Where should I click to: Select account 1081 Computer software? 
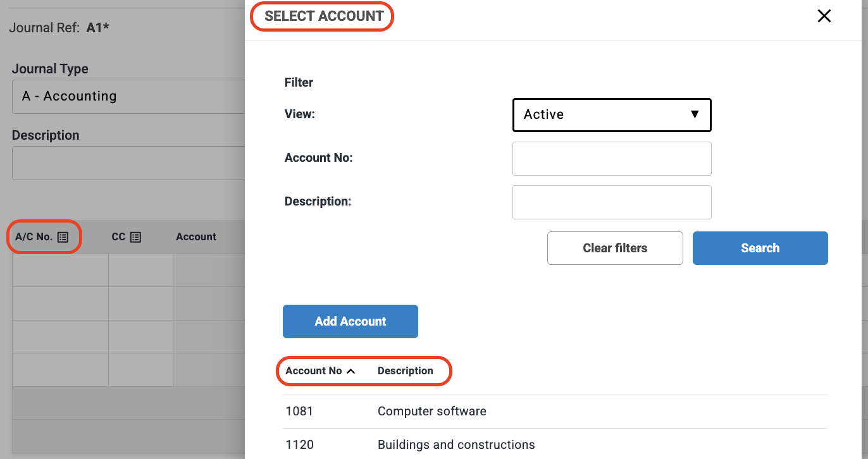(299, 412)
